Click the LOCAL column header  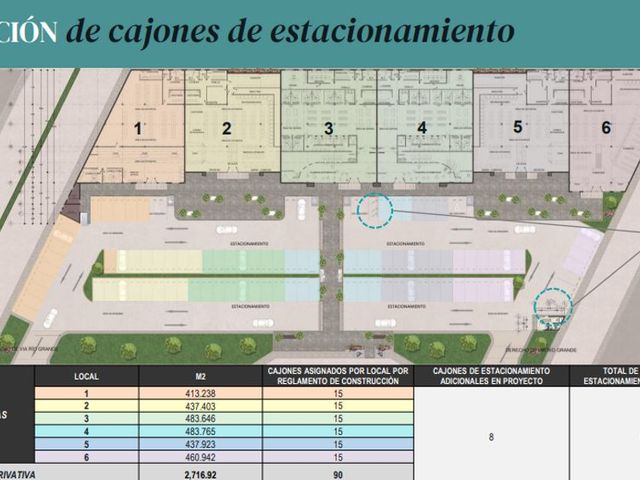(87, 376)
